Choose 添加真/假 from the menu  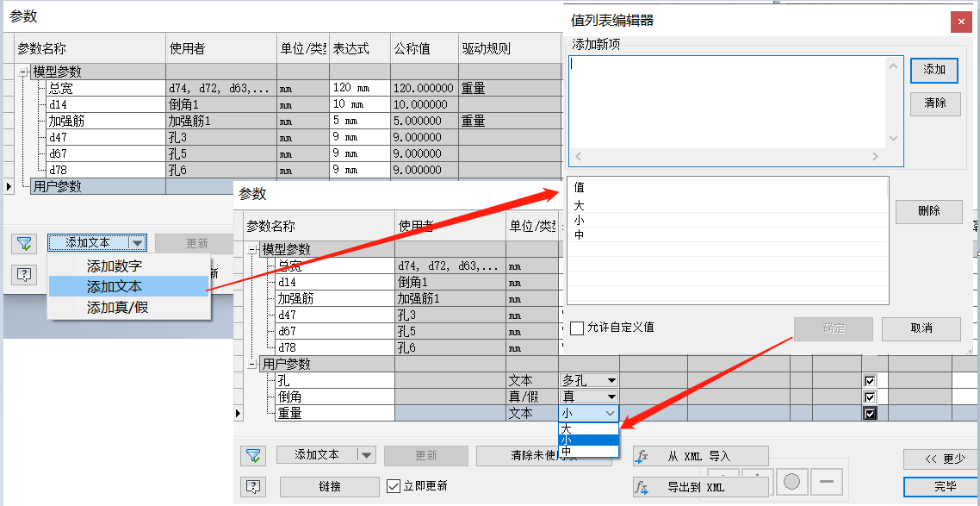pos(128,307)
